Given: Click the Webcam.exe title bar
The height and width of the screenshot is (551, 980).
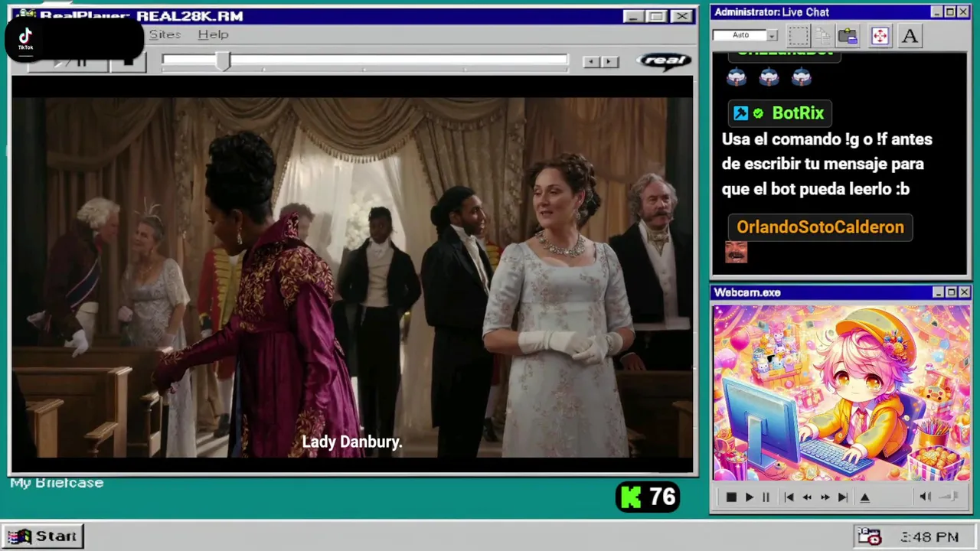Looking at the screenshot, I should tap(841, 292).
